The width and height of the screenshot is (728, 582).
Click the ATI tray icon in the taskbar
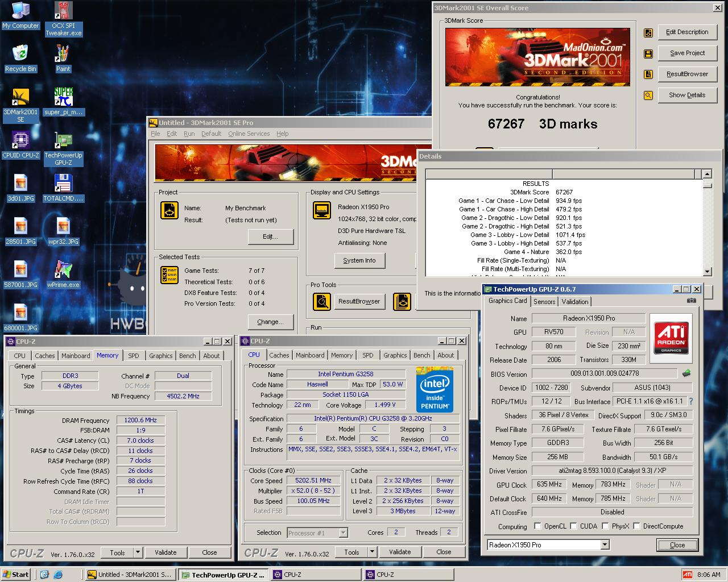pos(688,575)
